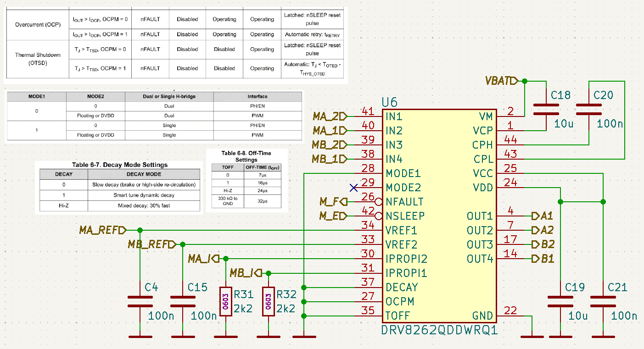644x349 pixels.
Task: Click the M_E sleep label
Action: pos(334,216)
